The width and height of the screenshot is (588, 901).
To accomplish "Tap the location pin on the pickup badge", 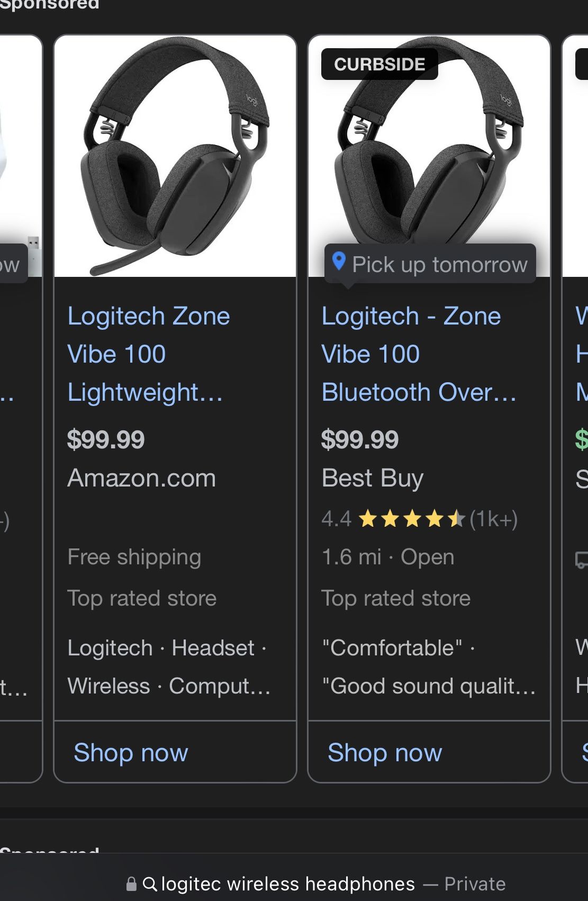I will 339,263.
